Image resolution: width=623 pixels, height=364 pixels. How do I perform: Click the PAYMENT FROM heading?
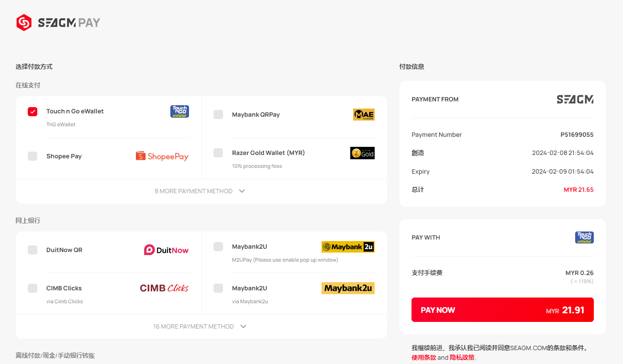(435, 99)
